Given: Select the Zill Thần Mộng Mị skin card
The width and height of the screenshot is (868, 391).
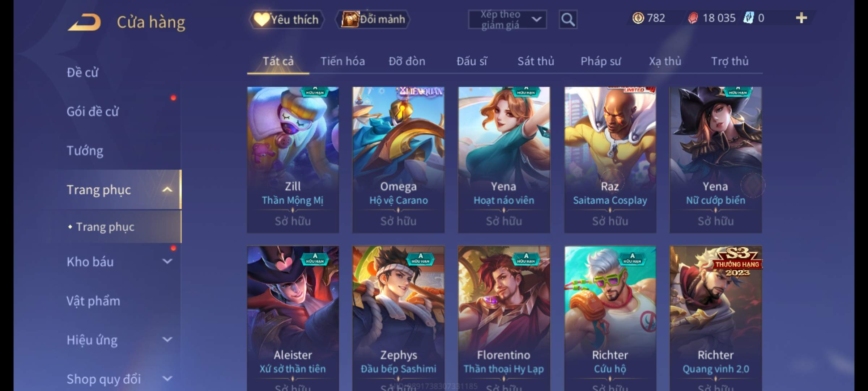Looking at the screenshot, I should 293,160.
